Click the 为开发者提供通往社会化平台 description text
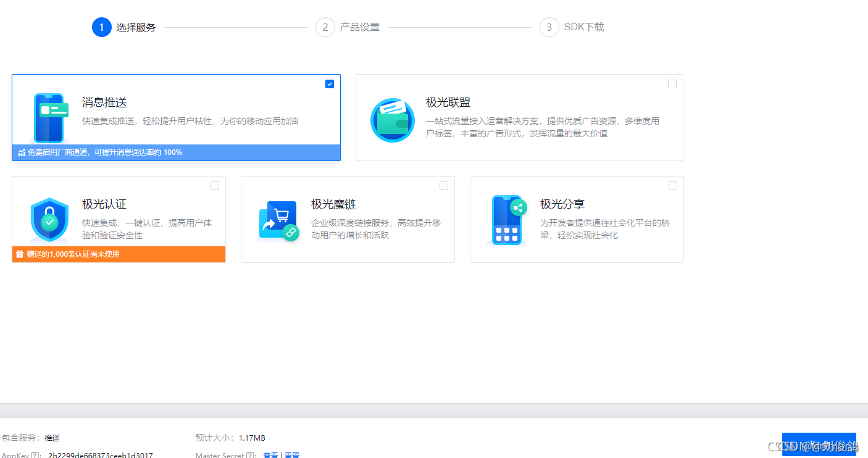 605,229
